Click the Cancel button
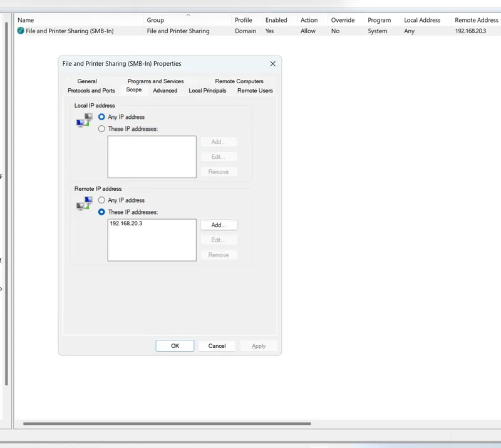The image size is (501, 448). point(217,346)
